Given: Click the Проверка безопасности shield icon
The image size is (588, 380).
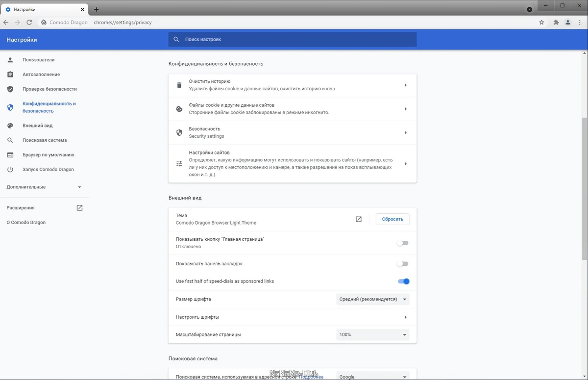Looking at the screenshot, I should tap(10, 89).
